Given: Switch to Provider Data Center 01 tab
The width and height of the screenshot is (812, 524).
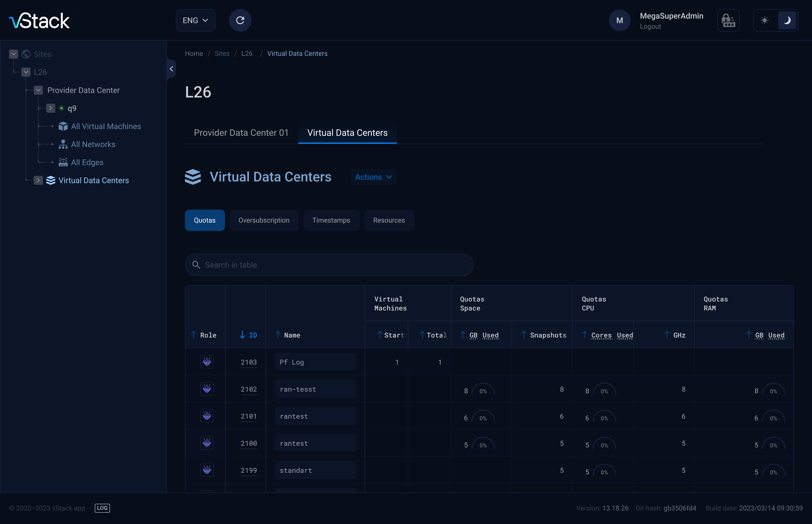Looking at the screenshot, I should point(241,133).
